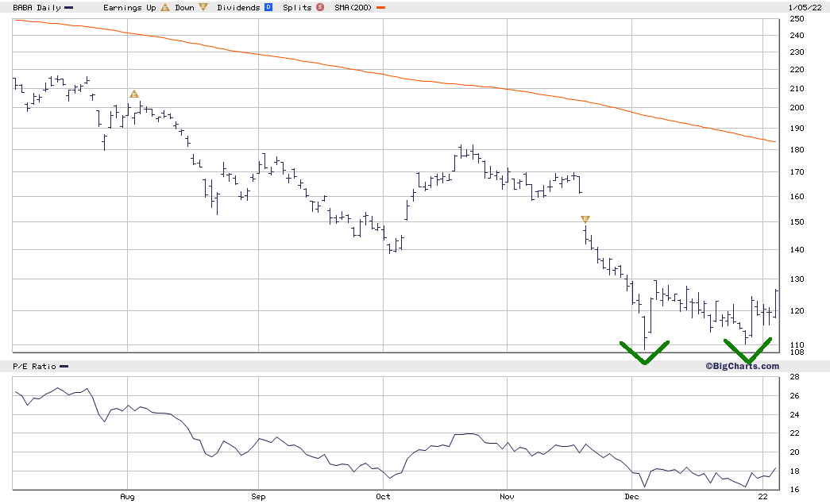Click the 18 label on the P/E axis

pos(794,471)
